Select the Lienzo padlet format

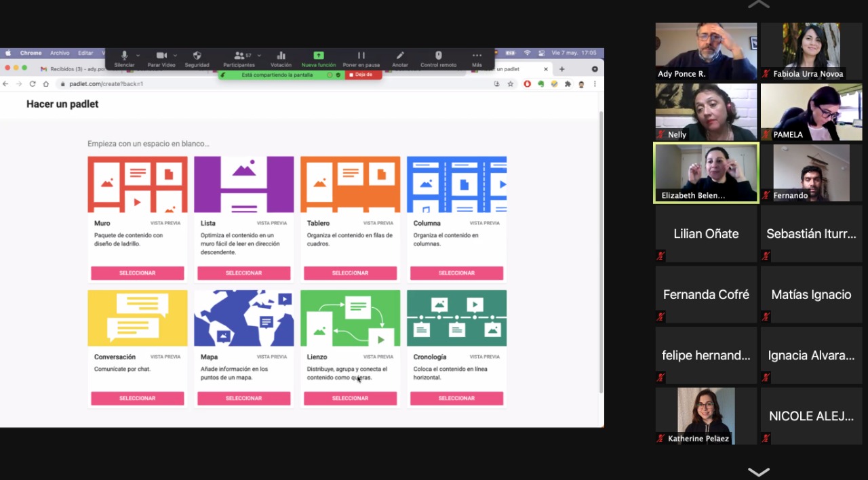coord(351,399)
